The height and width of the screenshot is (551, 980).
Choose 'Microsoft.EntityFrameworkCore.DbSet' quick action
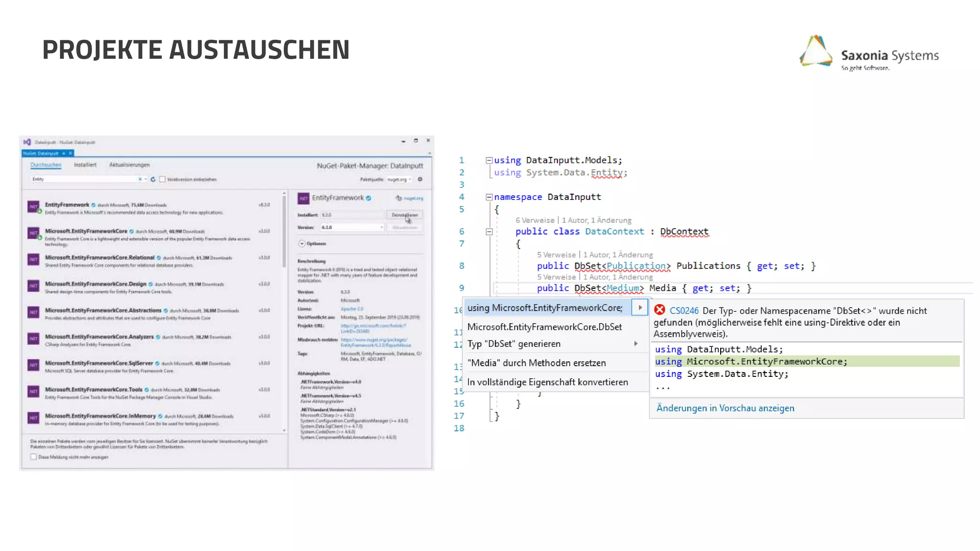pyautogui.click(x=545, y=327)
